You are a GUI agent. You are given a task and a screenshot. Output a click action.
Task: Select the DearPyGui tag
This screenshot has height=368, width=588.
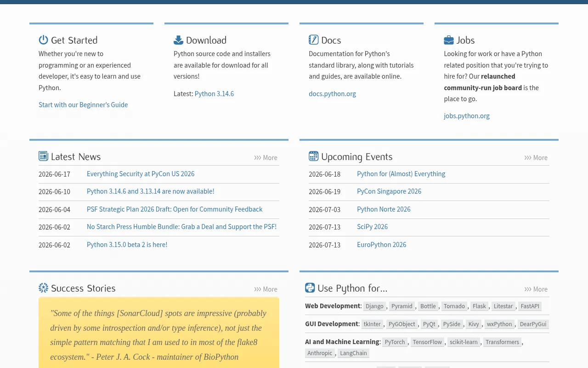coord(533,324)
